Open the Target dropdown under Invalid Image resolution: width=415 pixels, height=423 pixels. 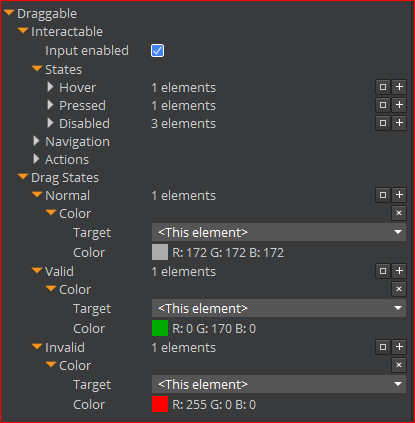point(279,384)
